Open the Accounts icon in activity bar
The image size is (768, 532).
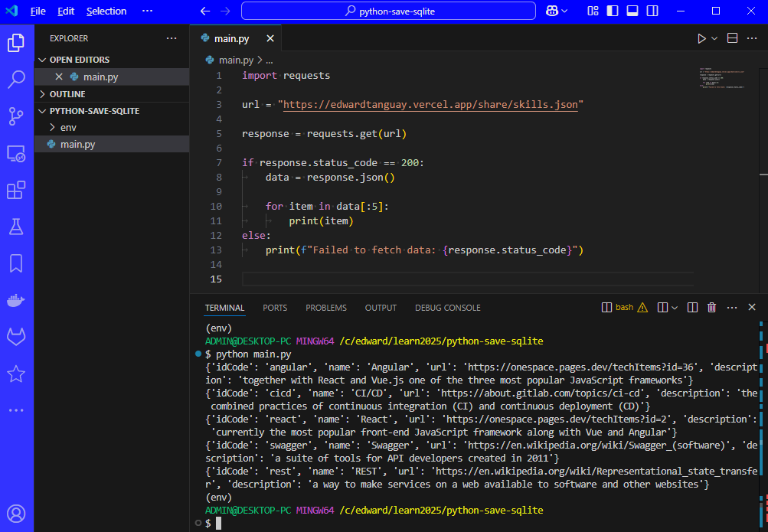(16, 514)
